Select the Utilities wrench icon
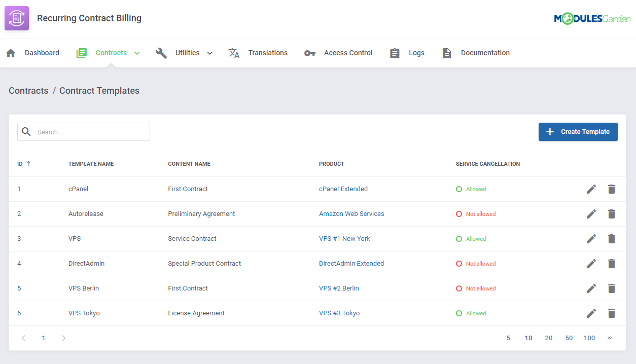Image resolution: width=636 pixels, height=364 pixels. coord(161,52)
